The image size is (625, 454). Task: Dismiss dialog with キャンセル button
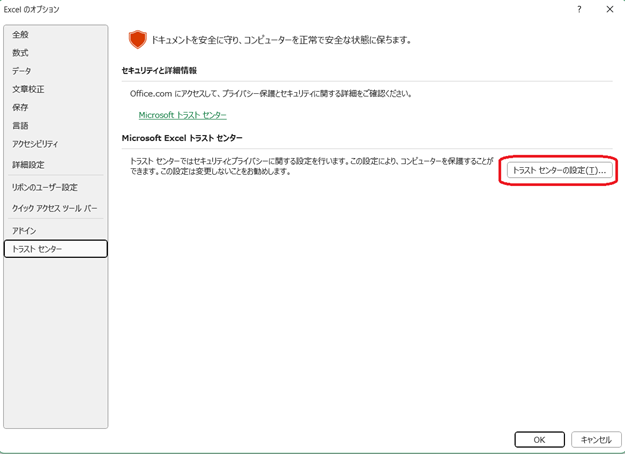596,440
